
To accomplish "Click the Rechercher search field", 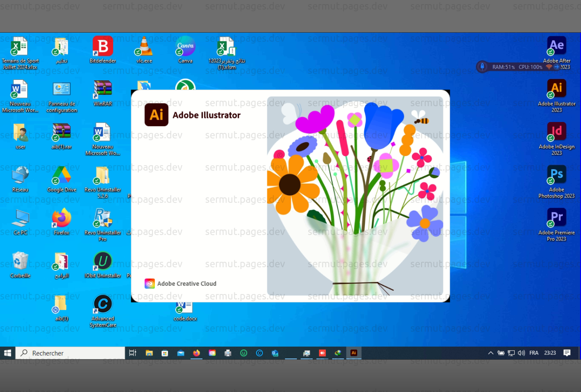I will (x=70, y=353).
